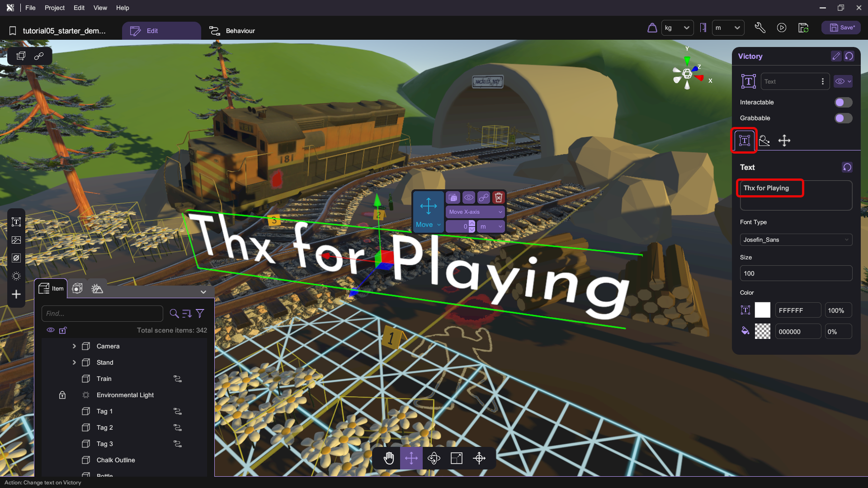Open the kg weight unit dropdown

click(677, 28)
